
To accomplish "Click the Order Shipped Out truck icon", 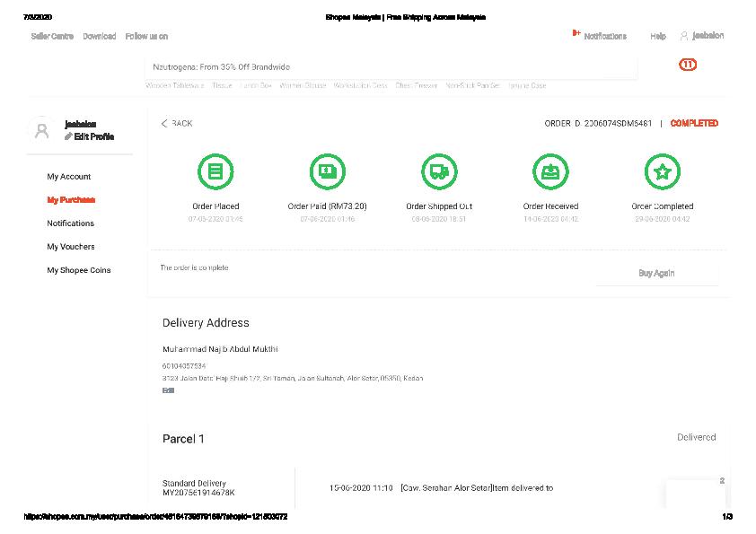I will (439, 171).
